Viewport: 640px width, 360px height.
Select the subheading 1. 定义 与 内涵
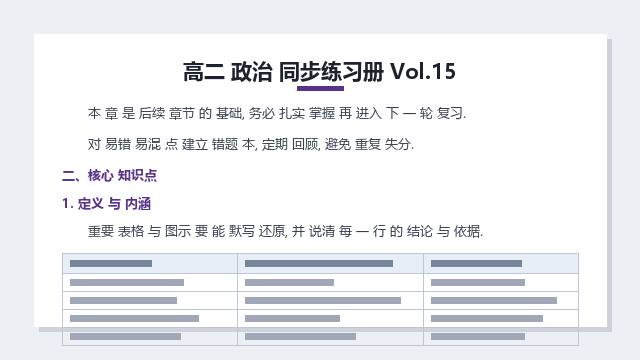pyautogui.click(x=107, y=203)
